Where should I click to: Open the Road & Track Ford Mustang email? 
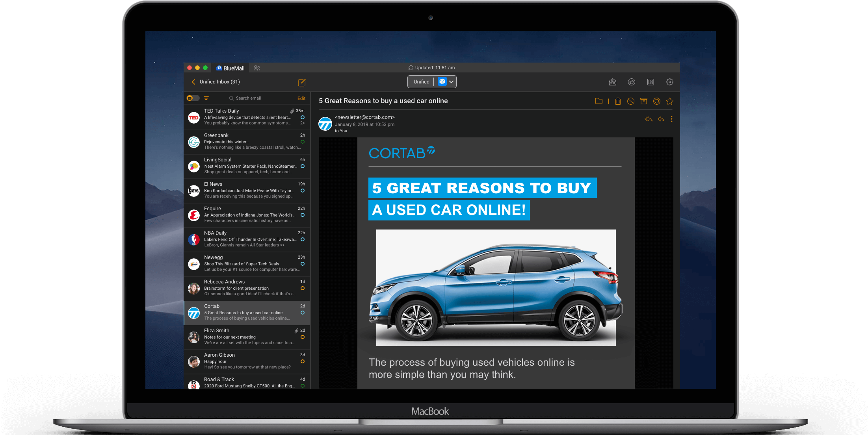tap(247, 382)
